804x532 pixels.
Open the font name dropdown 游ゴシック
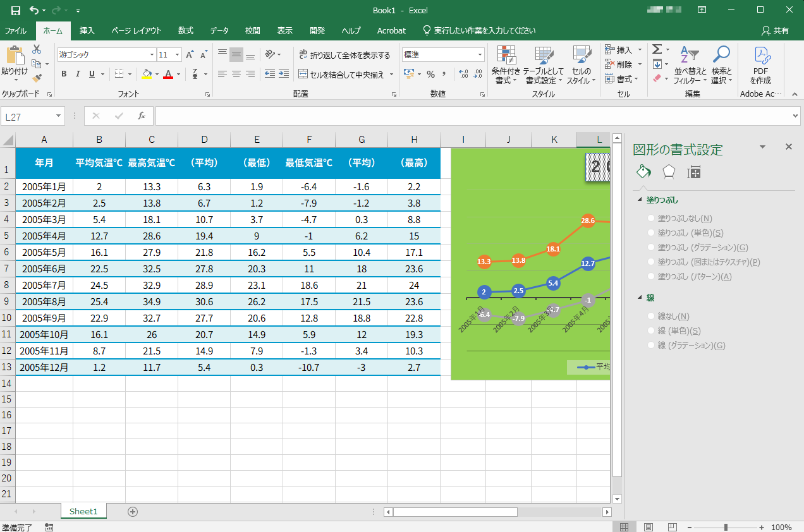(x=152, y=55)
